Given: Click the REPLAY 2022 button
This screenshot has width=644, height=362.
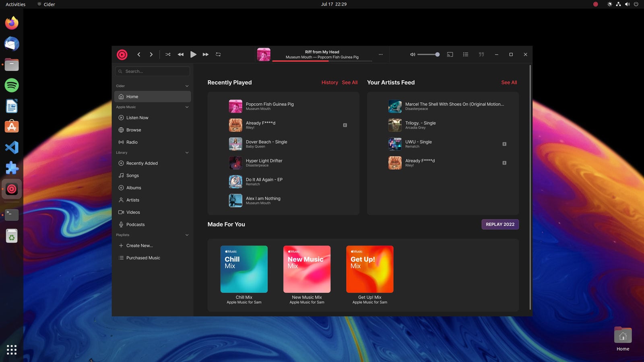Looking at the screenshot, I should 500,224.
